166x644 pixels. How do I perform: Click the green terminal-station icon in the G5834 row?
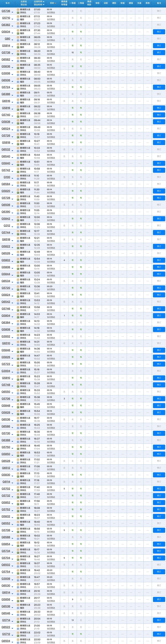coord(18,33)
